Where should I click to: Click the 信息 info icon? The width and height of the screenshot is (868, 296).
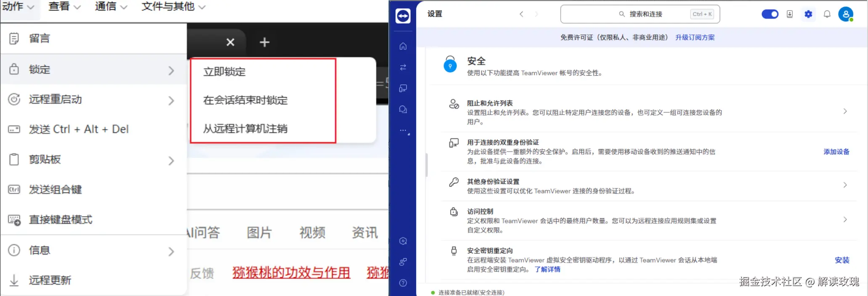(14, 250)
